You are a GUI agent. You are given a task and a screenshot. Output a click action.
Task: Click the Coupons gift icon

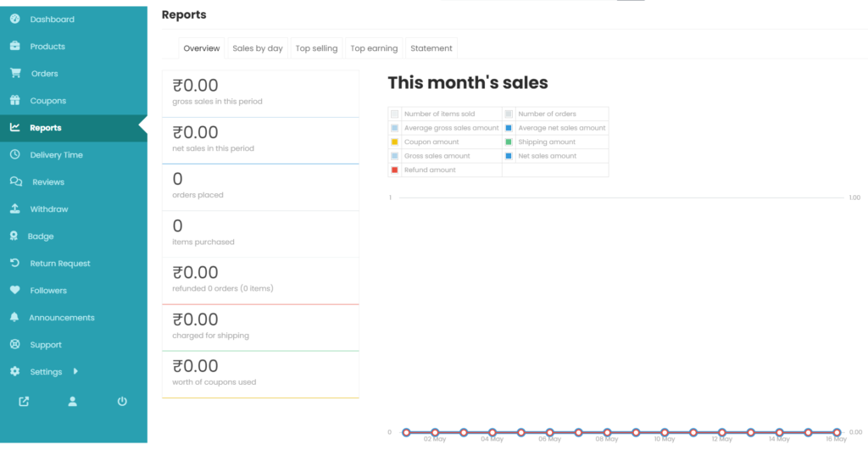coord(15,100)
